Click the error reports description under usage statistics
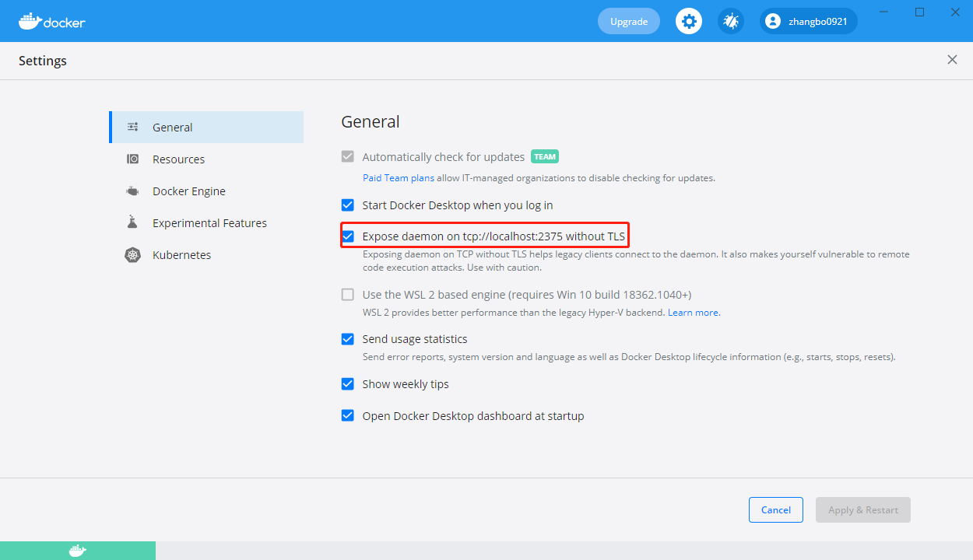 [x=629, y=357]
